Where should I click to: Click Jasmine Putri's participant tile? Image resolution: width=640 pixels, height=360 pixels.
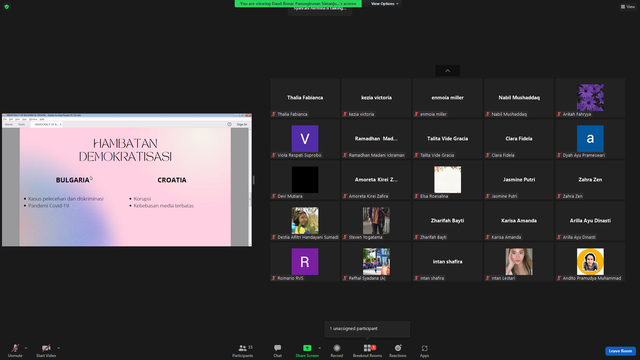pyautogui.click(x=519, y=180)
